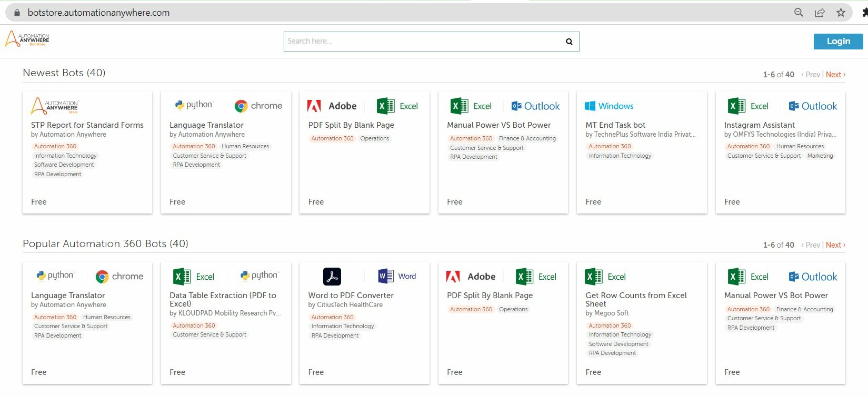
Task: Click Finance & Accounting tag on Newest Manual Power
Action: pos(527,139)
